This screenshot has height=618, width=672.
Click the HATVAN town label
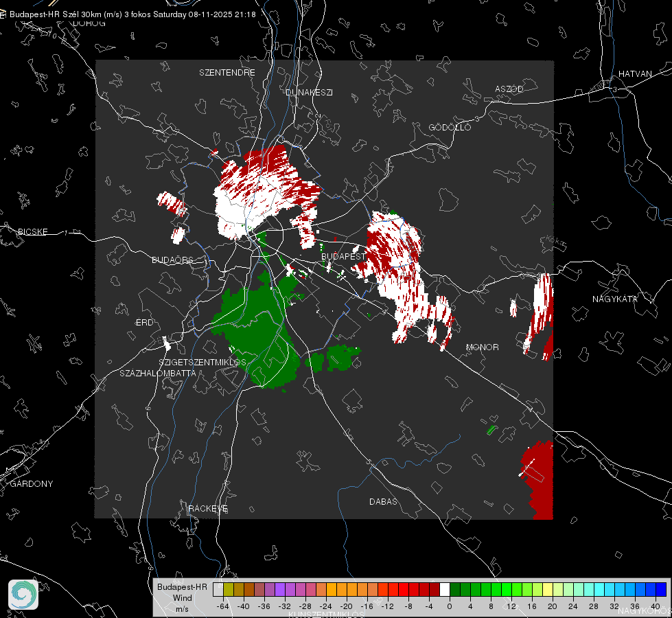(635, 73)
